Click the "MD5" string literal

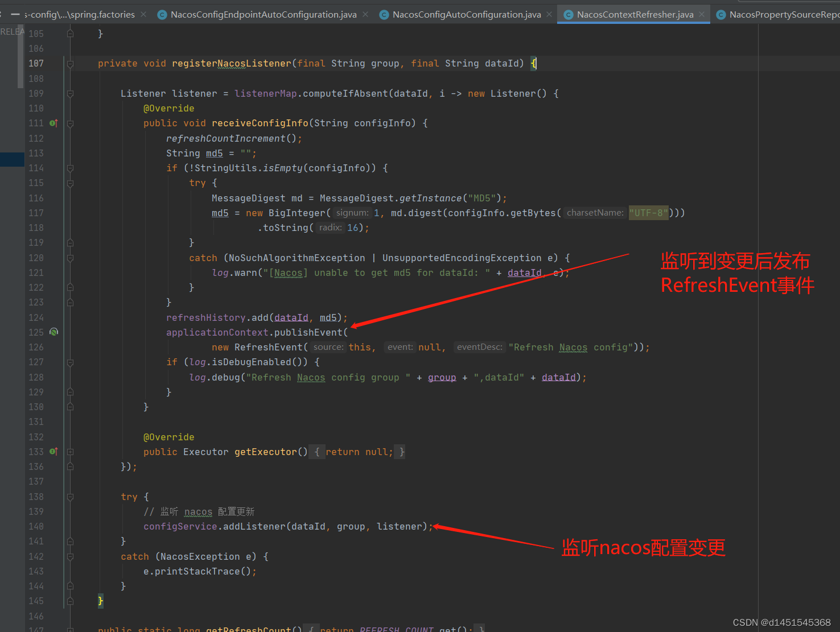click(x=482, y=198)
